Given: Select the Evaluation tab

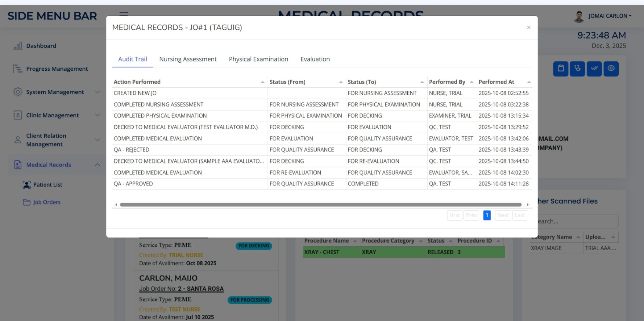Looking at the screenshot, I should pyautogui.click(x=315, y=59).
